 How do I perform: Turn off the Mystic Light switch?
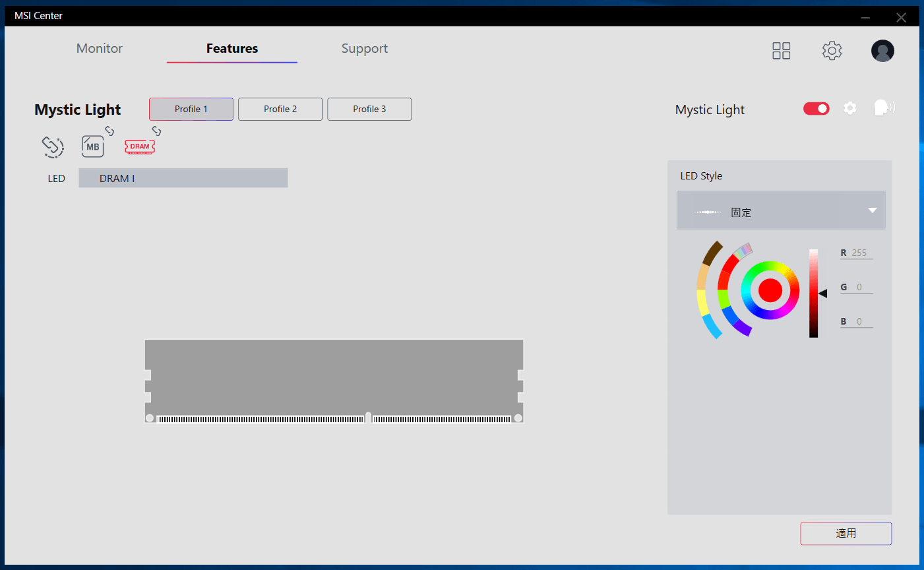(x=816, y=108)
